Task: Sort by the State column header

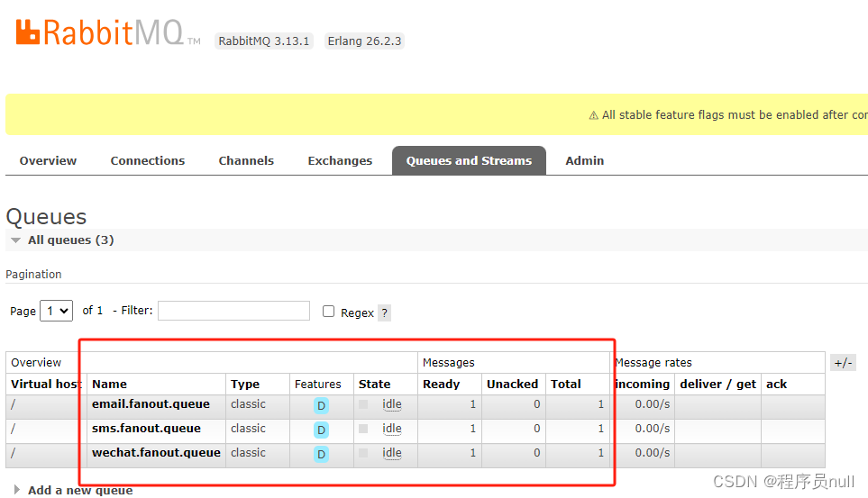Action: coord(374,384)
